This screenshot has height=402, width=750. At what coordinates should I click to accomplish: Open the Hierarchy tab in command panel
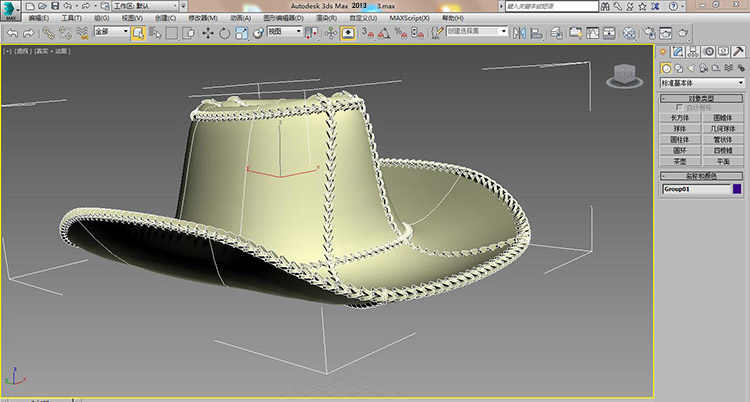point(692,51)
